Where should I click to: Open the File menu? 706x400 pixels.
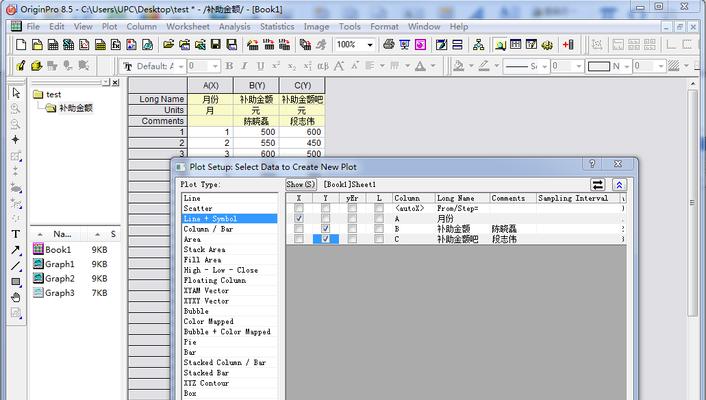(33, 27)
